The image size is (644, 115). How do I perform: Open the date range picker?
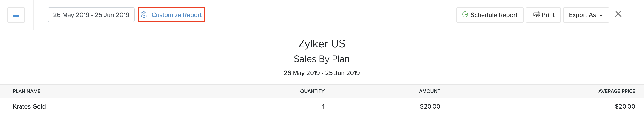(91, 15)
